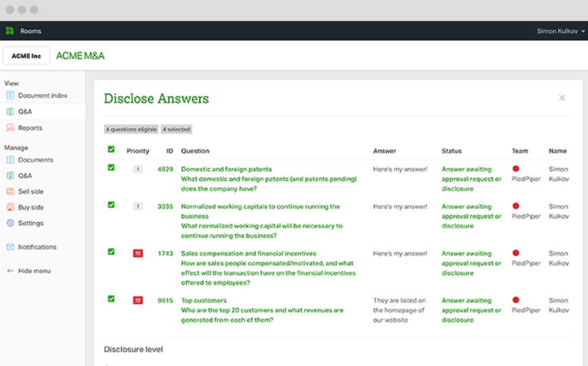Click the Settings gear icon in sidebar
This screenshot has width=588, height=366.
[x=10, y=223]
